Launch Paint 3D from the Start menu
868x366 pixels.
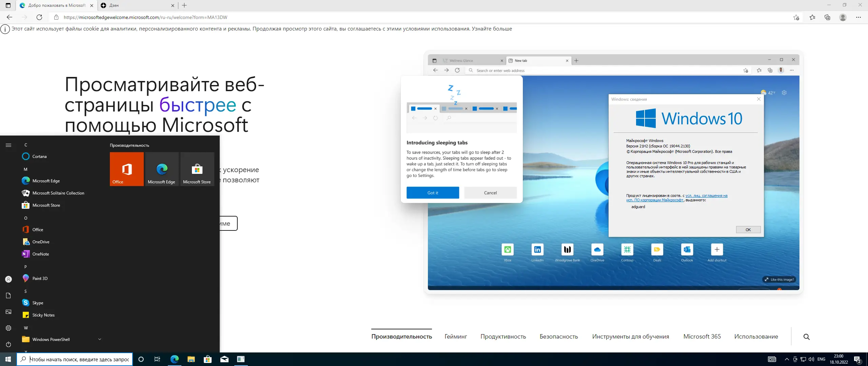pyautogui.click(x=39, y=278)
